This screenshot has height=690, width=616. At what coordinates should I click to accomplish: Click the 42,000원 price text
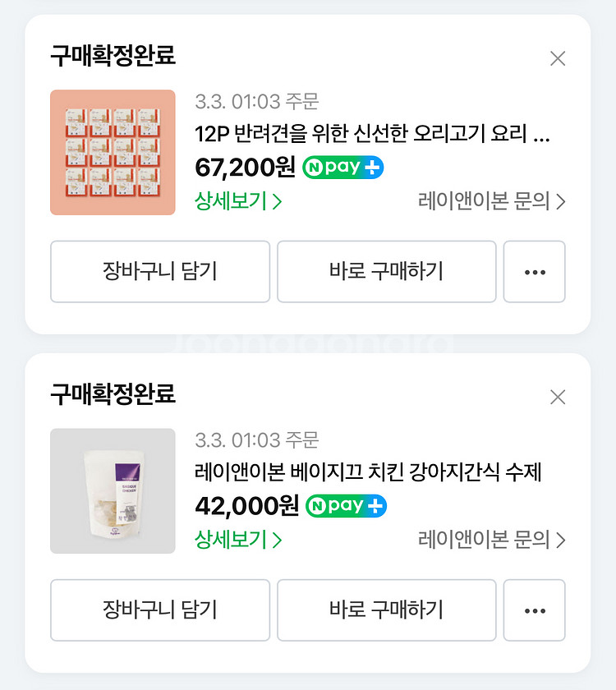click(x=246, y=506)
